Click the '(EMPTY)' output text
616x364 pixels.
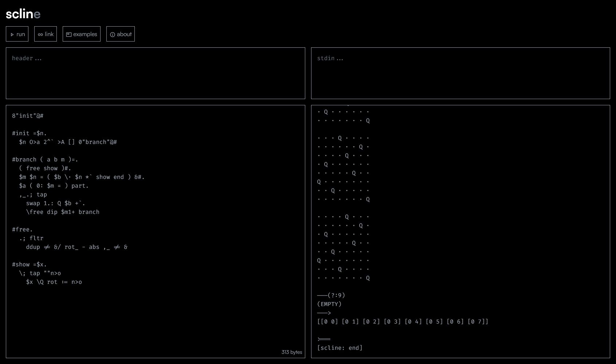point(329,304)
